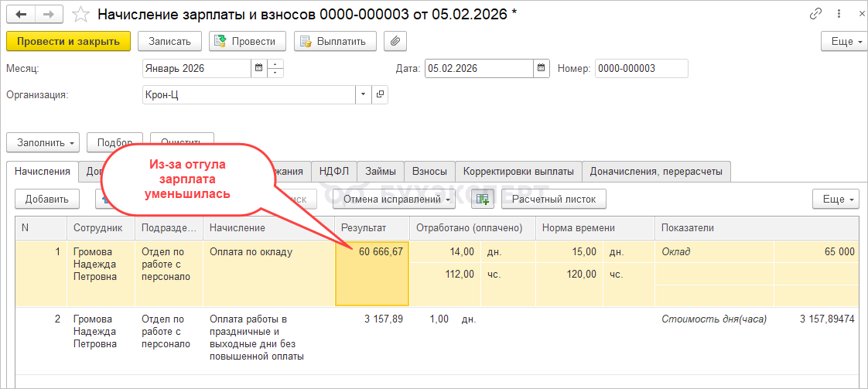Image resolution: width=868 pixels, height=389 pixels.
Task: Click the N column header
Action: [x=41, y=227]
